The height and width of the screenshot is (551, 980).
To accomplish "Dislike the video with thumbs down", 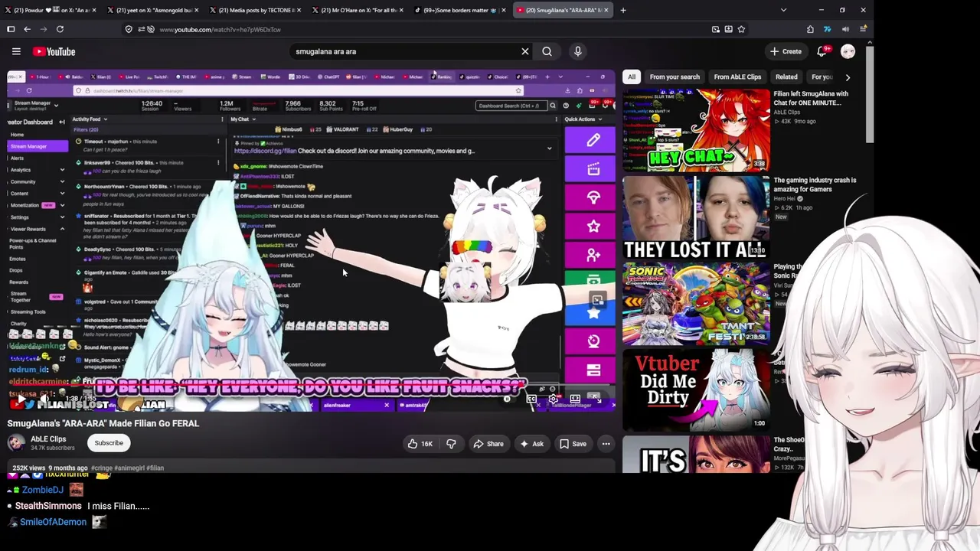I will point(451,444).
